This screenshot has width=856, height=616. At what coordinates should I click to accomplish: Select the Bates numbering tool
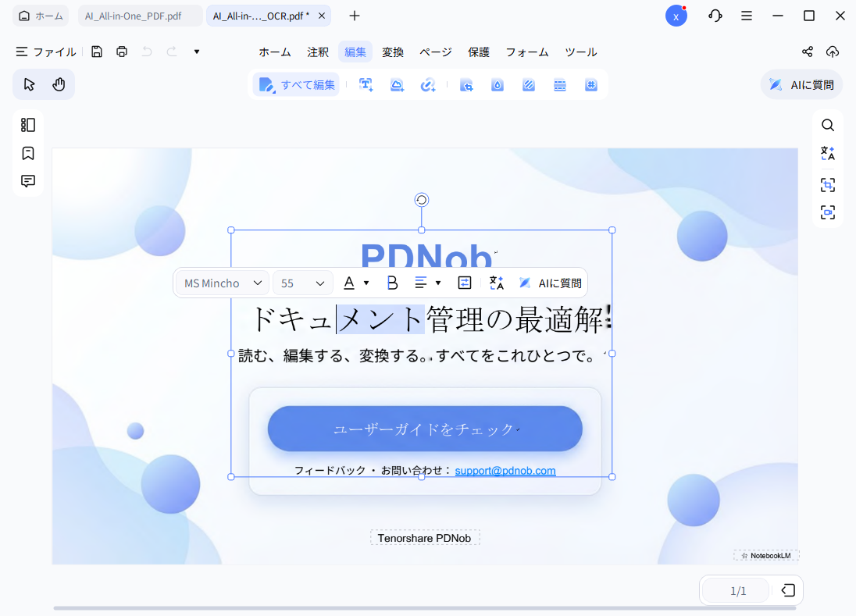[591, 84]
